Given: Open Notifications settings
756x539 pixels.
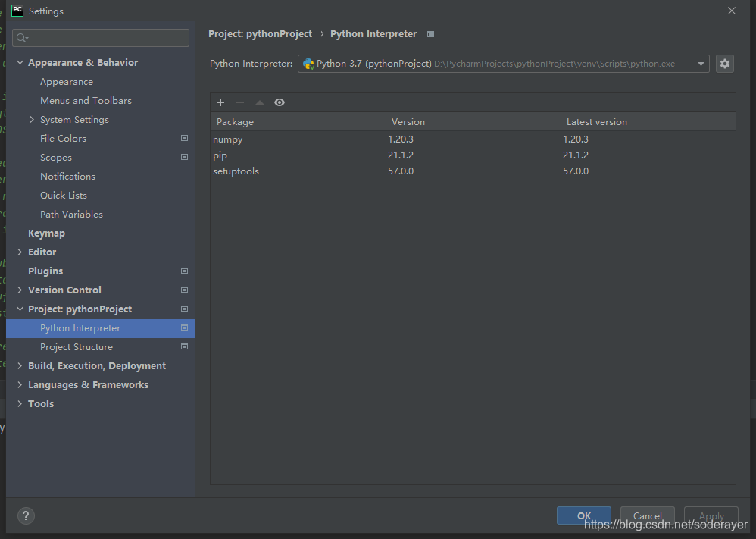Looking at the screenshot, I should [x=68, y=176].
